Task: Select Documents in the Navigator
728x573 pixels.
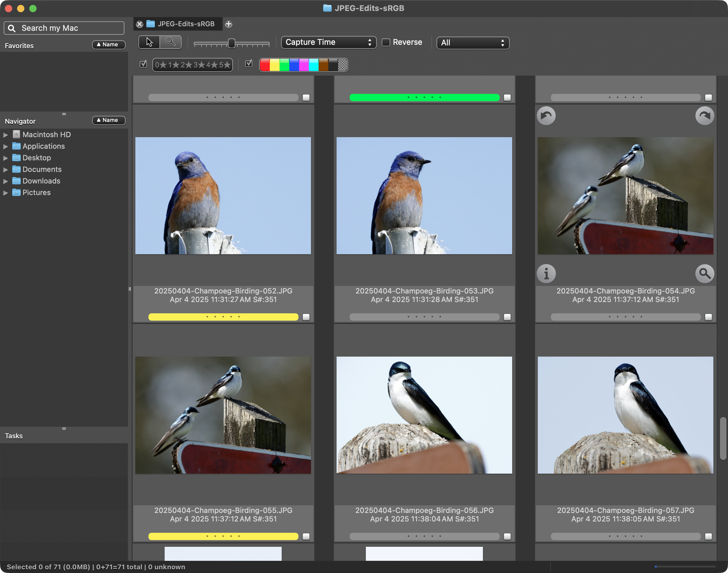Action: click(x=42, y=169)
